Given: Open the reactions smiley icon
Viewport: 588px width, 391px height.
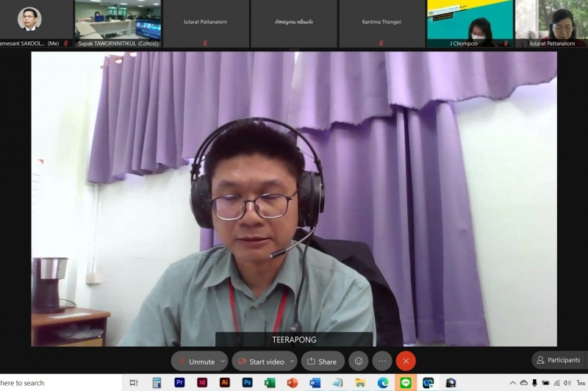Looking at the screenshot, I should pyautogui.click(x=358, y=361).
